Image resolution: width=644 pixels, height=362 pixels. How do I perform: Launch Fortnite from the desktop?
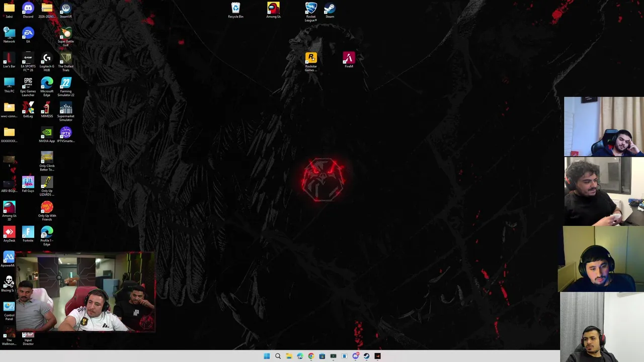pos(28,234)
